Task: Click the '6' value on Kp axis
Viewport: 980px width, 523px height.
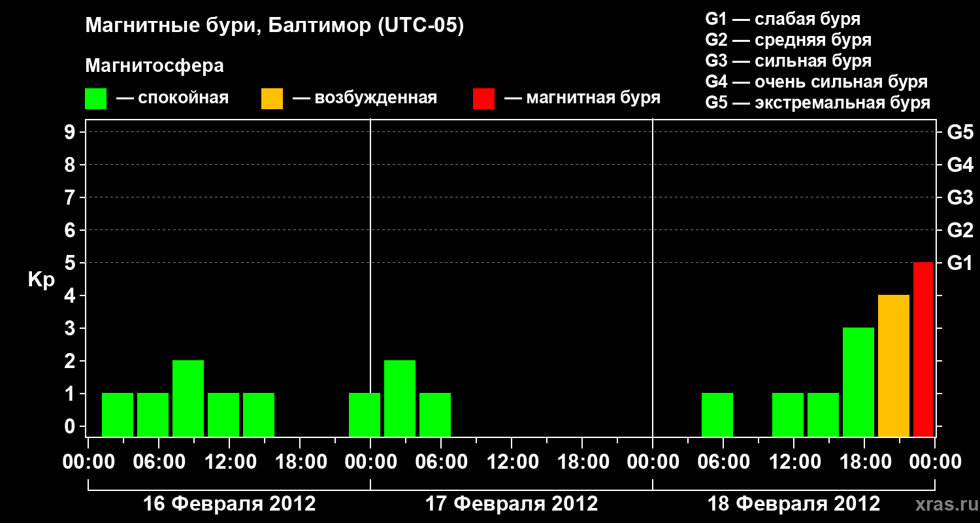Action: pyautogui.click(x=71, y=230)
